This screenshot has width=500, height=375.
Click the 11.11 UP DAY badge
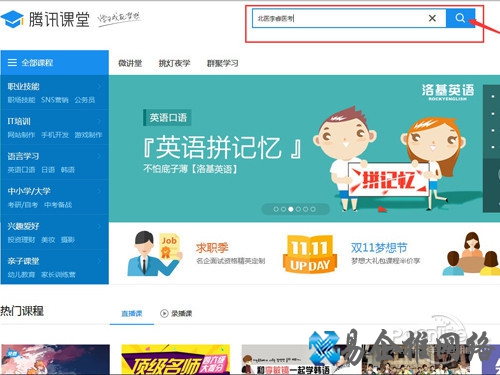[x=310, y=254]
